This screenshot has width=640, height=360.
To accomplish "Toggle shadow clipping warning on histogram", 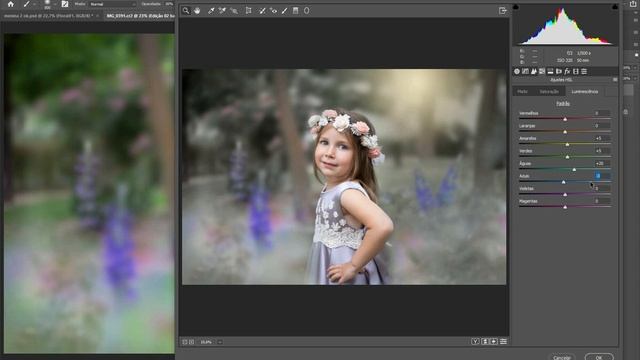I will point(516,7).
